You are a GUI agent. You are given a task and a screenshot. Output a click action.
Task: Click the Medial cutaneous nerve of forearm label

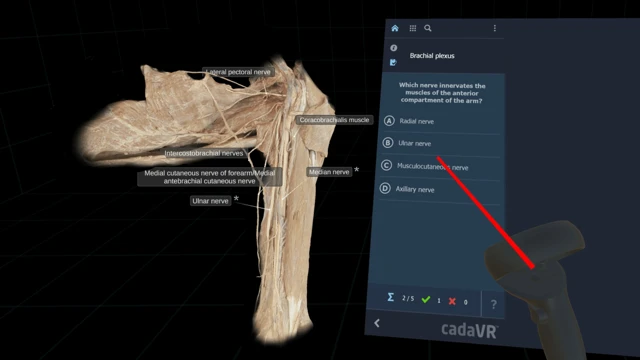(210, 177)
